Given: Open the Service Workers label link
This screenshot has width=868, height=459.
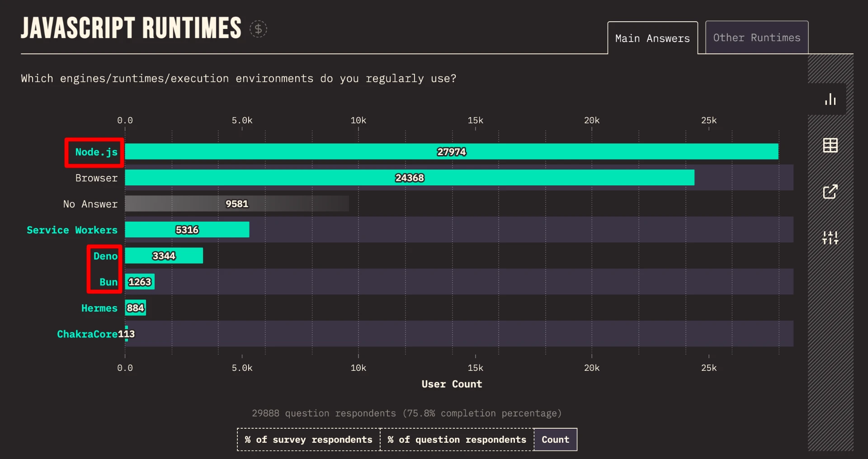Looking at the screenshot, I should tap(72, 230).
